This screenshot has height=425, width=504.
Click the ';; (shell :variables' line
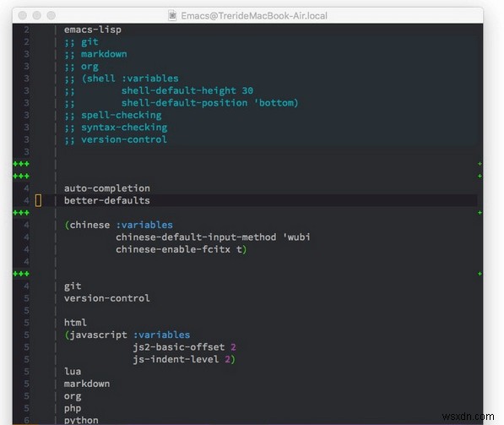point(122,79)
